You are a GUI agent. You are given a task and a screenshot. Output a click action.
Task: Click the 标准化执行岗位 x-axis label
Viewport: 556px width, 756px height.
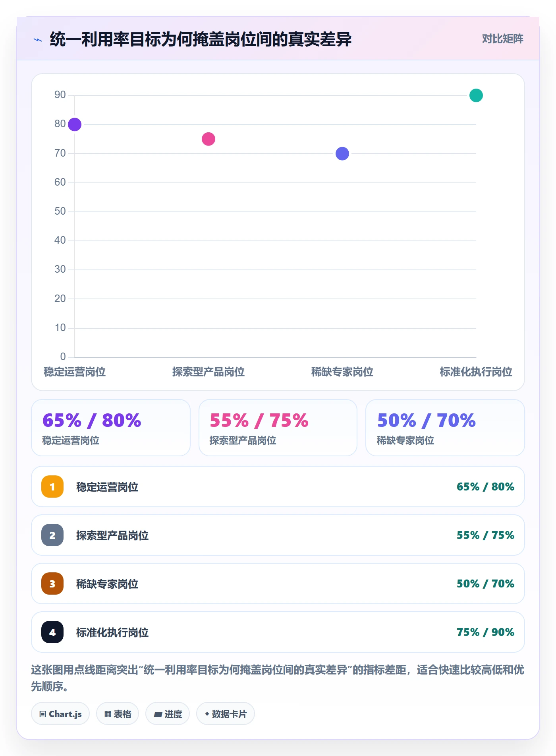[476, 372]
